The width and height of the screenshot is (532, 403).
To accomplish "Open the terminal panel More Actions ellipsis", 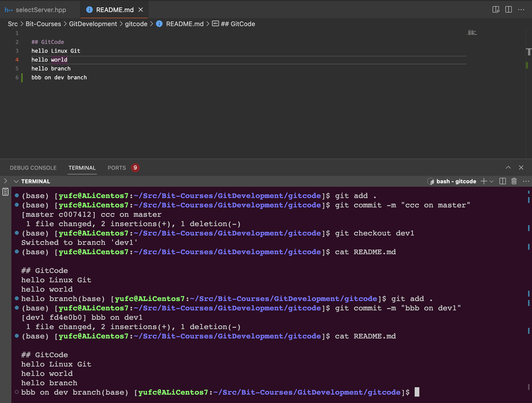I will coord(526,181).
